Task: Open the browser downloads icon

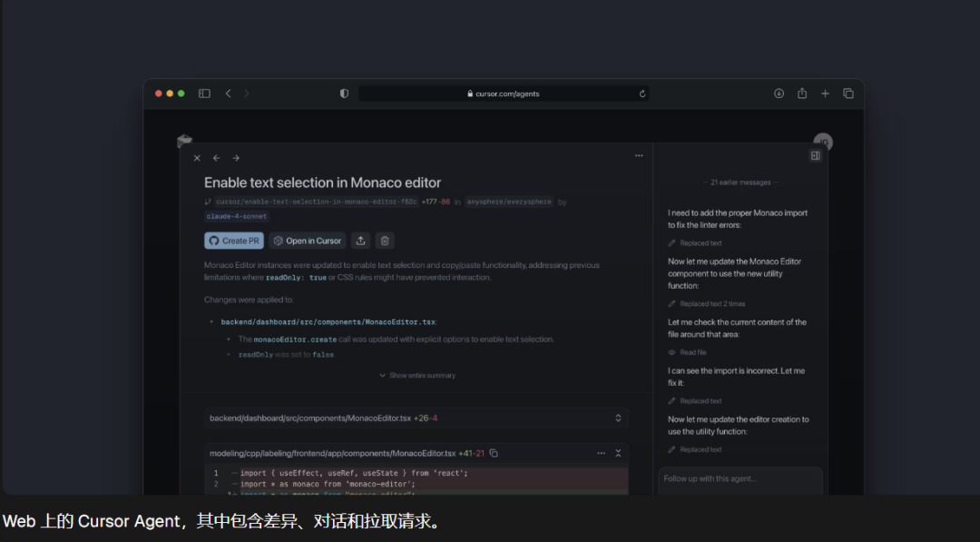Action: click(x=779, y=94)
